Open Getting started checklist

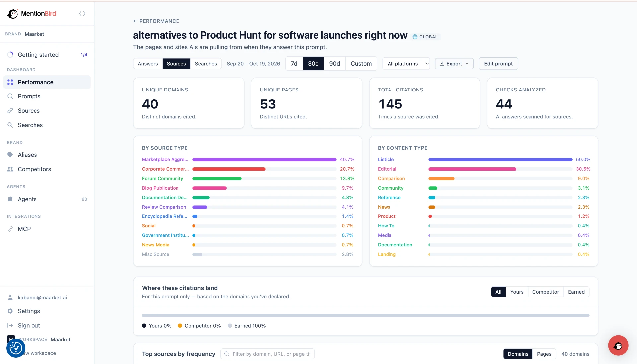tap(47, 55)
